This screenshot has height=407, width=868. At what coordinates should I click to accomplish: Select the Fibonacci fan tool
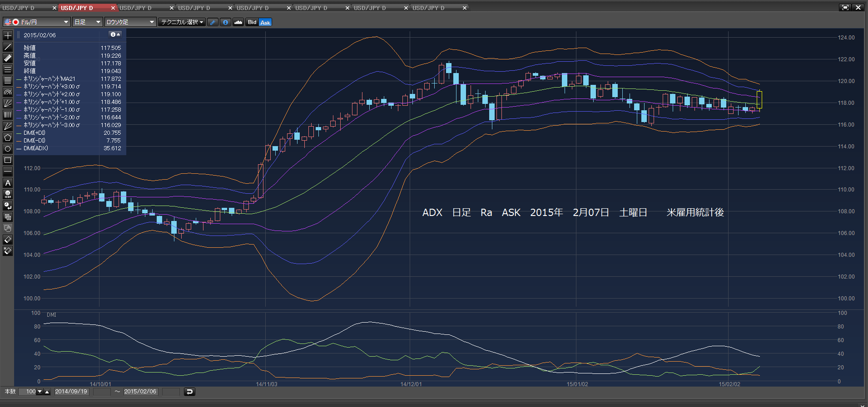(8, 103)
